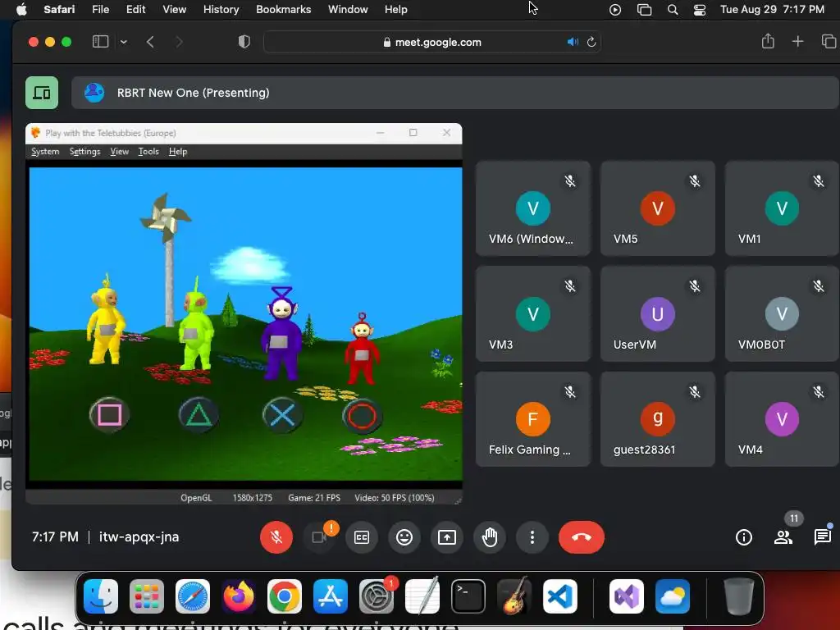
Task: Click the VMOBOT participant avatar
Action: coord(782,314)
